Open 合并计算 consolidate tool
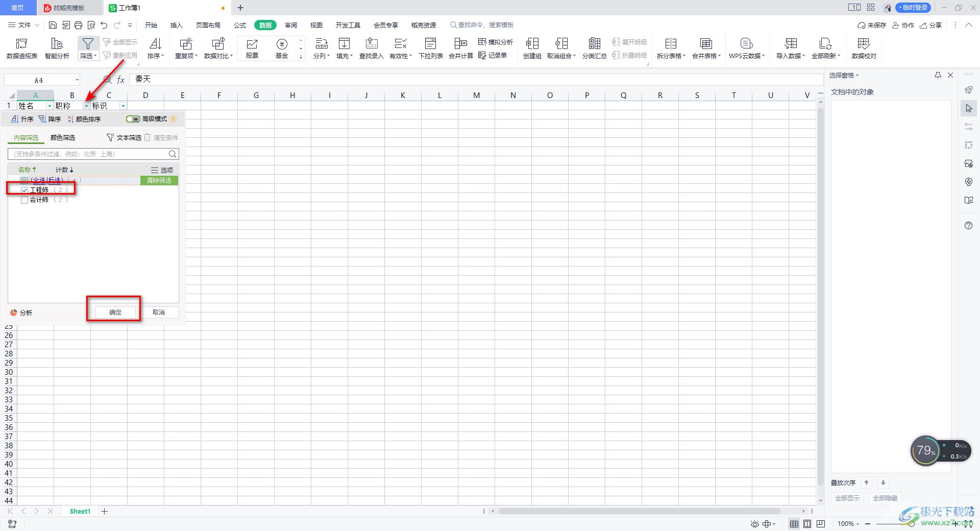Screen dimensions: 980x531 click(x=461, y=49)
